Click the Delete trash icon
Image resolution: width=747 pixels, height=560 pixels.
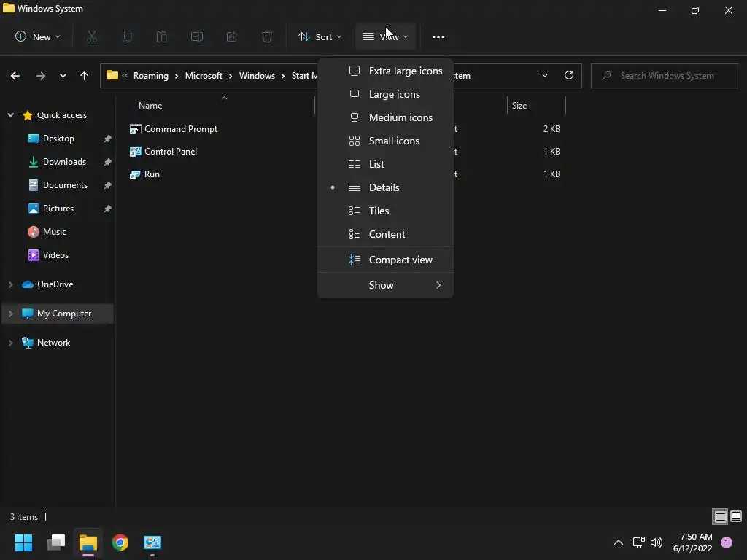pyautogui.click(x=267, y=36)
